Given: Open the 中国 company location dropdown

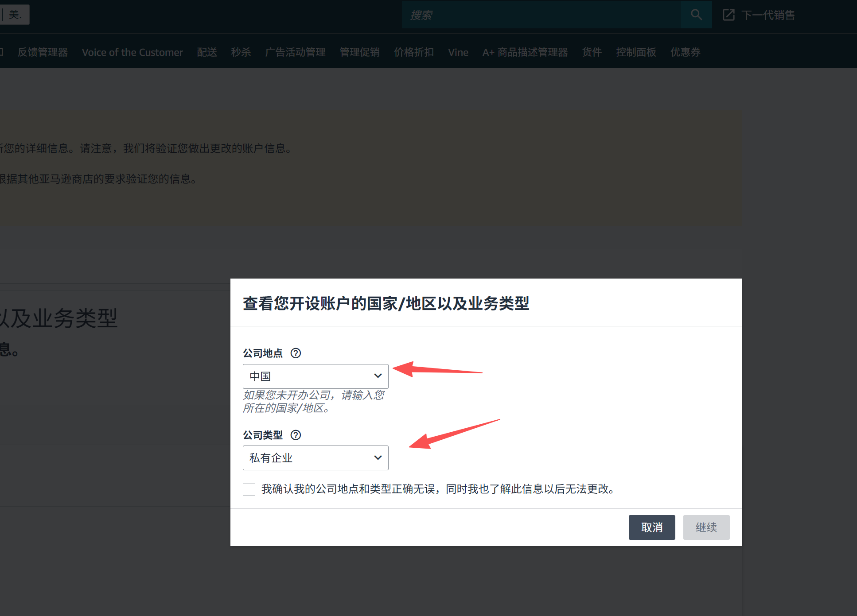Looking at the screenshot, I should tap(315, 376).
